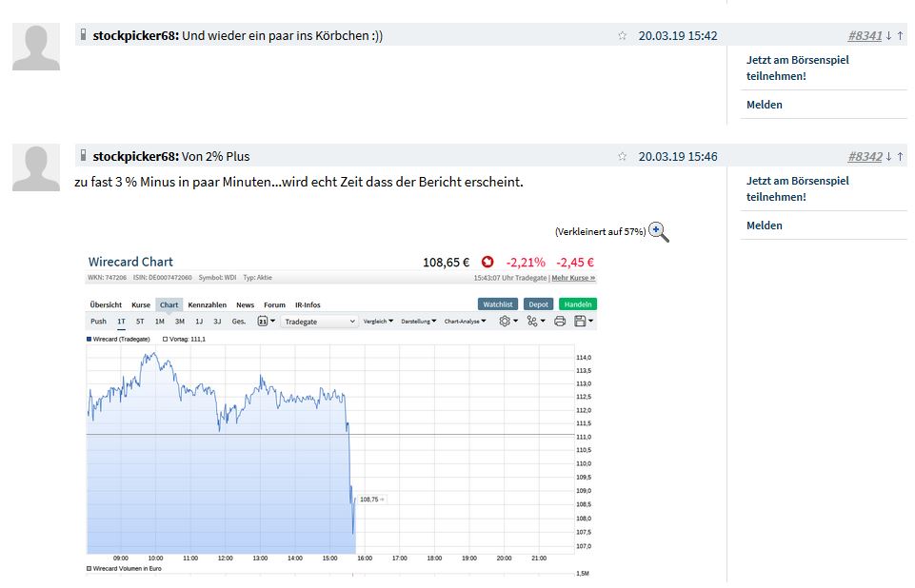Image resolution: width=915 pixels, height=588 pixels.
Task: Select the 5T time range tab
Action: [140, 322]
